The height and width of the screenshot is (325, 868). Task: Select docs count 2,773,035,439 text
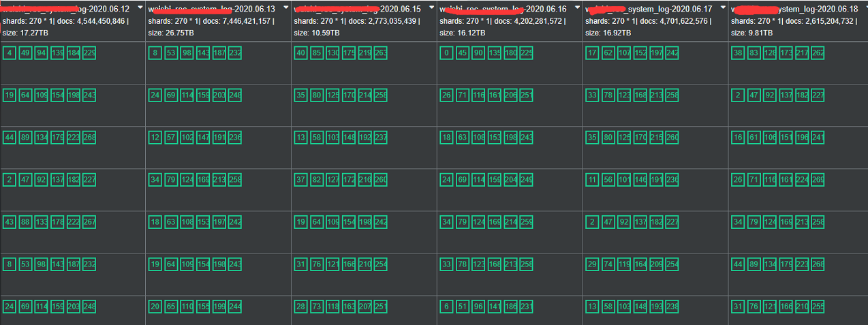point(384,21)
